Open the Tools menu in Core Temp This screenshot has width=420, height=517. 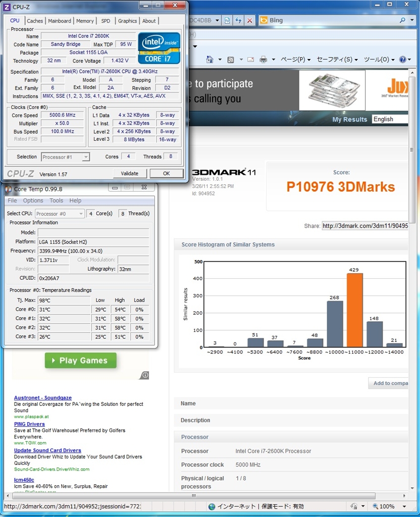[57, 200]
